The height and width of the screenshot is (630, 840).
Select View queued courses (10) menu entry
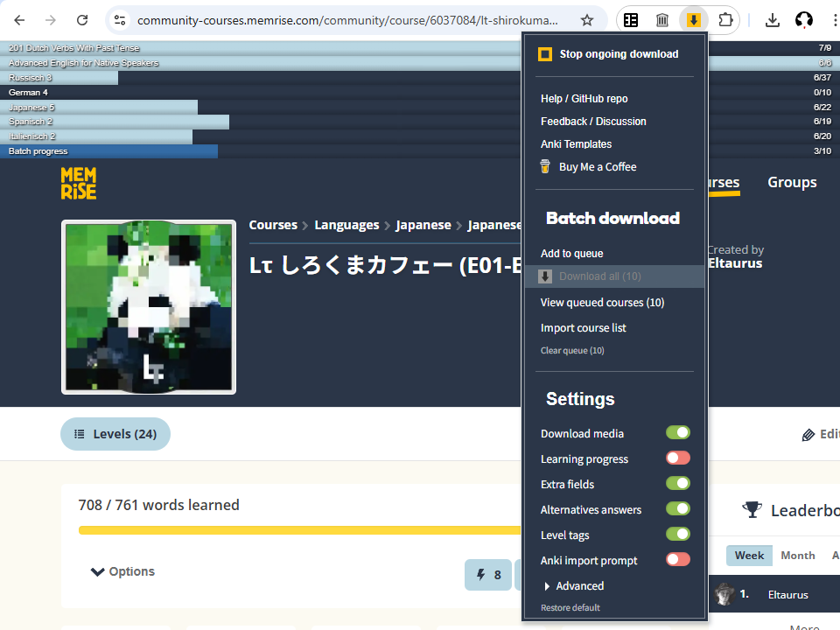602,303
